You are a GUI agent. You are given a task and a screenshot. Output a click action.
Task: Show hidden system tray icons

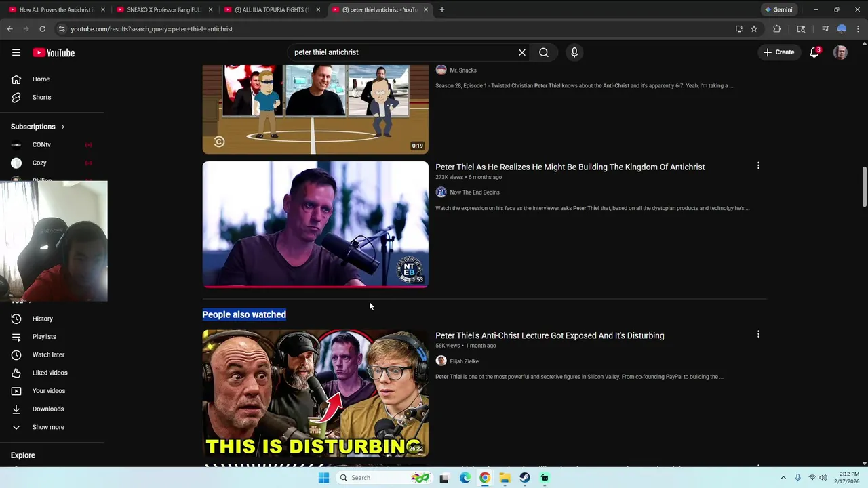point(783,478)
